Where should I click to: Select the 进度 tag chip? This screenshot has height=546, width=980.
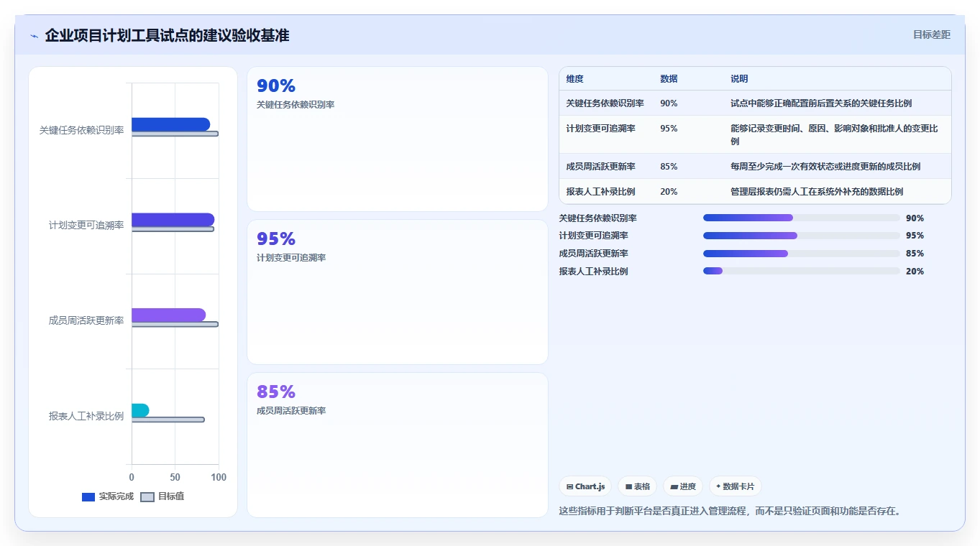pyautogui.click(x=683, y=486)
